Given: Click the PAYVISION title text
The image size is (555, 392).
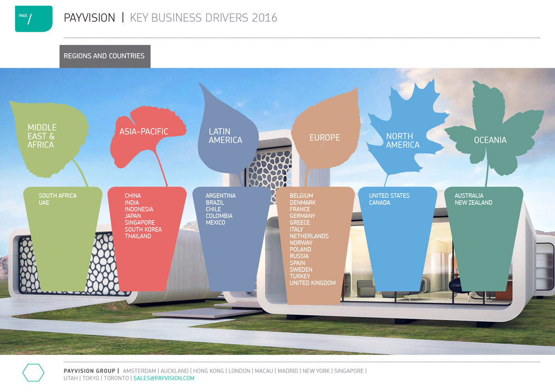Looking at the screenshot, I should 89,18.
